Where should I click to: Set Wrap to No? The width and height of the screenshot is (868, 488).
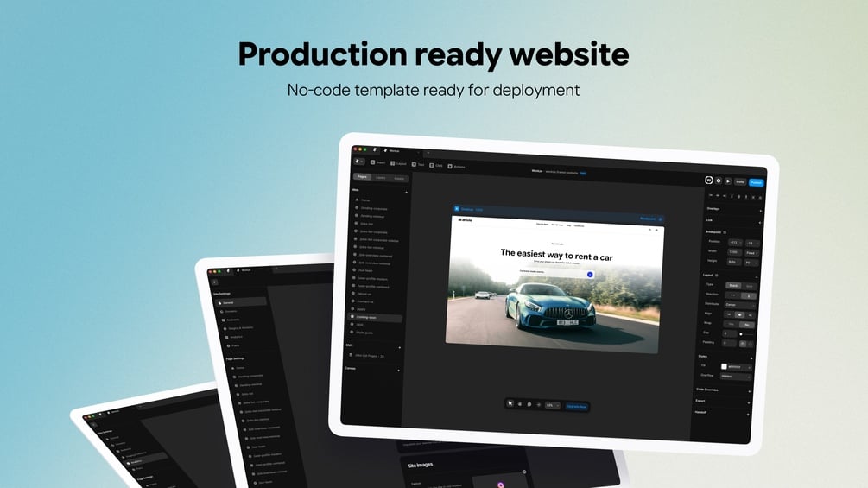(747, 325)
